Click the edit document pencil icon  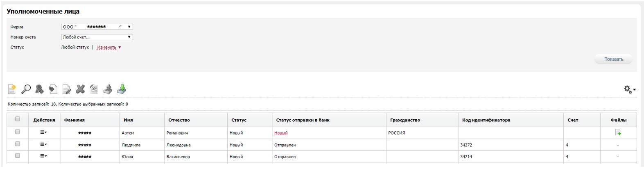click(x=66, y=89)
